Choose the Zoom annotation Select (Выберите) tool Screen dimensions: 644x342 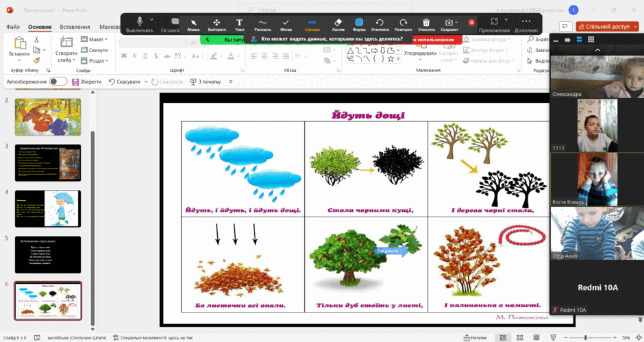pyautogui.click(x=216, y=25)
